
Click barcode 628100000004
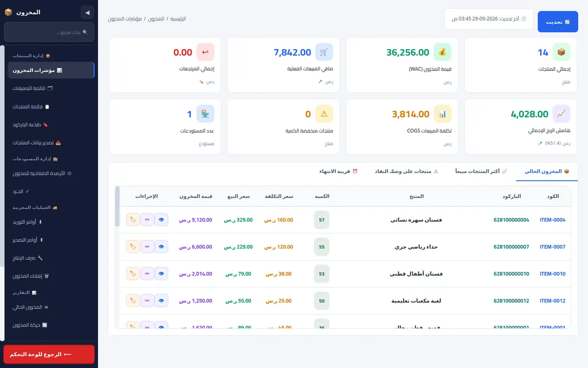(512, 220)
